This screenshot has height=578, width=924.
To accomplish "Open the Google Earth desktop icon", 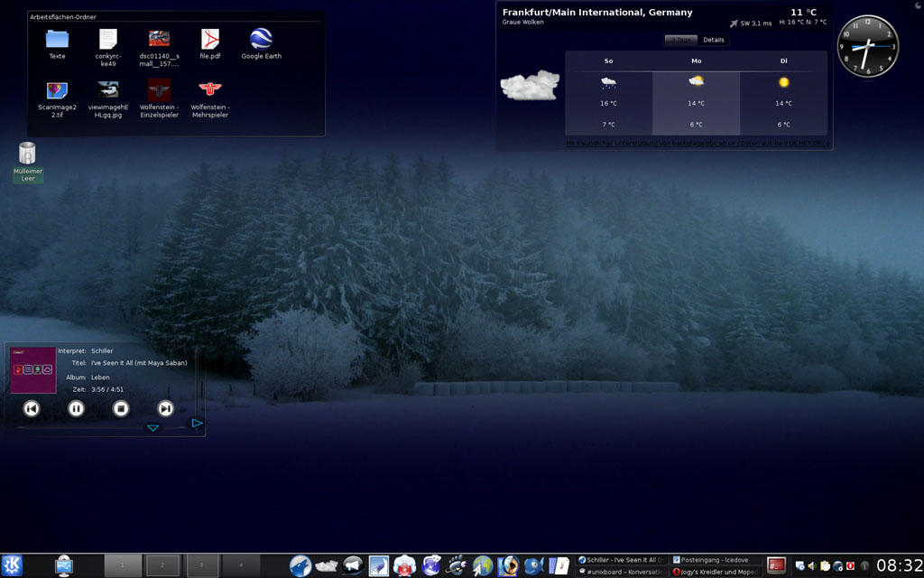I will point(261,39).
